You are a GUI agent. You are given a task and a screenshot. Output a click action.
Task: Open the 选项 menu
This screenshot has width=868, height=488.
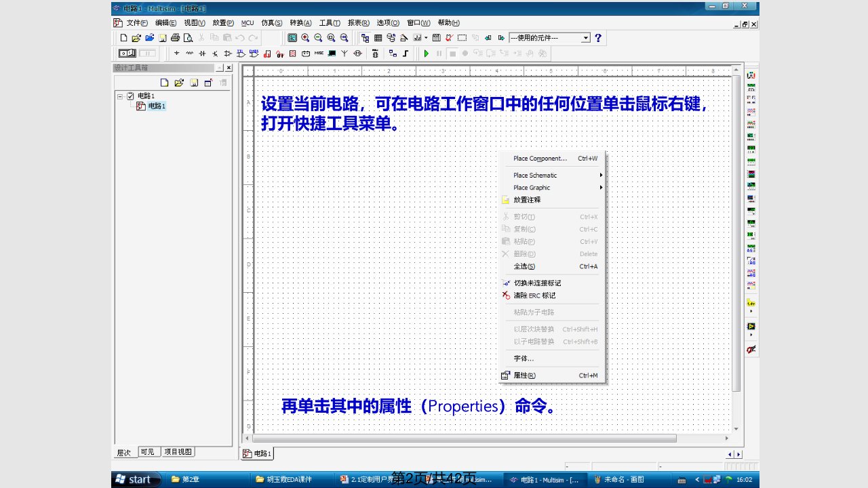[x=388, y=23]
